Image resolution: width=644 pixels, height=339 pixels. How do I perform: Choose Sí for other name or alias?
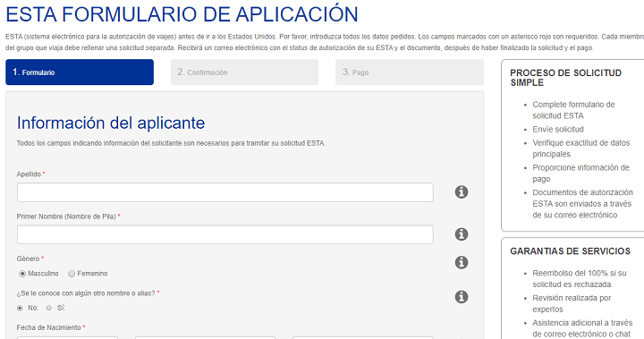pyautogui.click(x=49, y=308)
